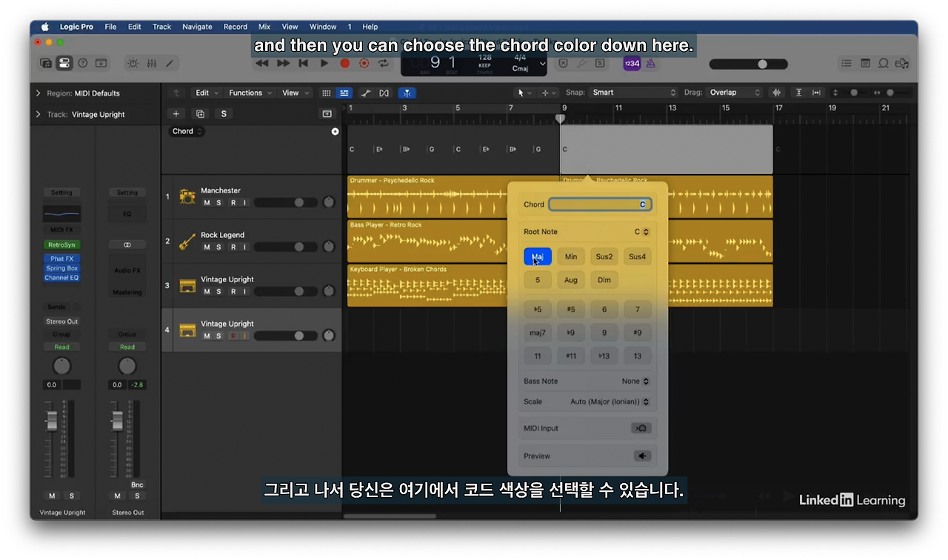
Task: Toggle Show Automation icon
Action: coord(366,93)
